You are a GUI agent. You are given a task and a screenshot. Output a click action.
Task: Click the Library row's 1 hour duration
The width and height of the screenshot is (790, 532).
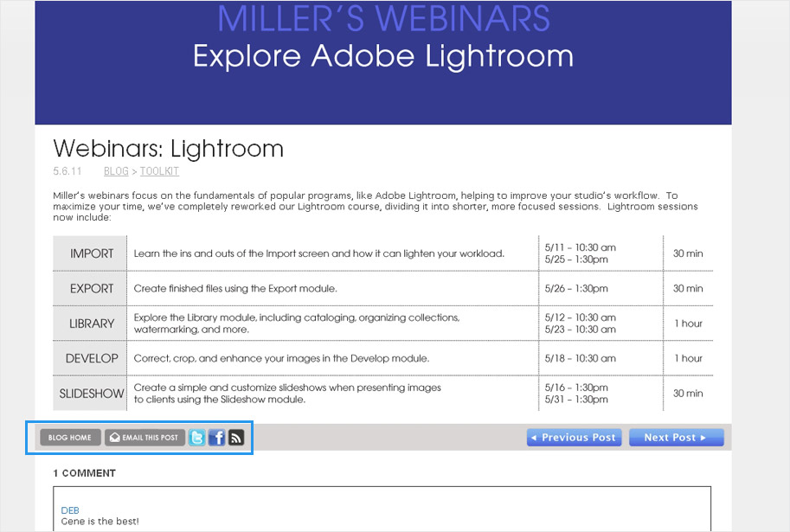click(x=688, y=324)
